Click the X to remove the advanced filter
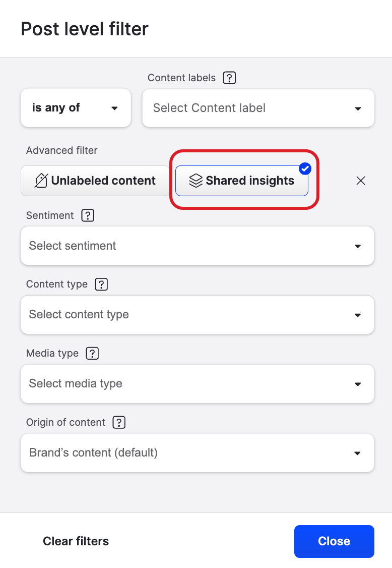 (x=360, y=180)
